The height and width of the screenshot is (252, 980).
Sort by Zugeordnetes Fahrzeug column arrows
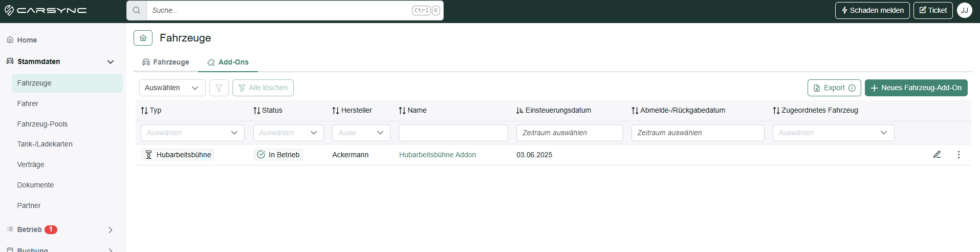click(776, 111)
